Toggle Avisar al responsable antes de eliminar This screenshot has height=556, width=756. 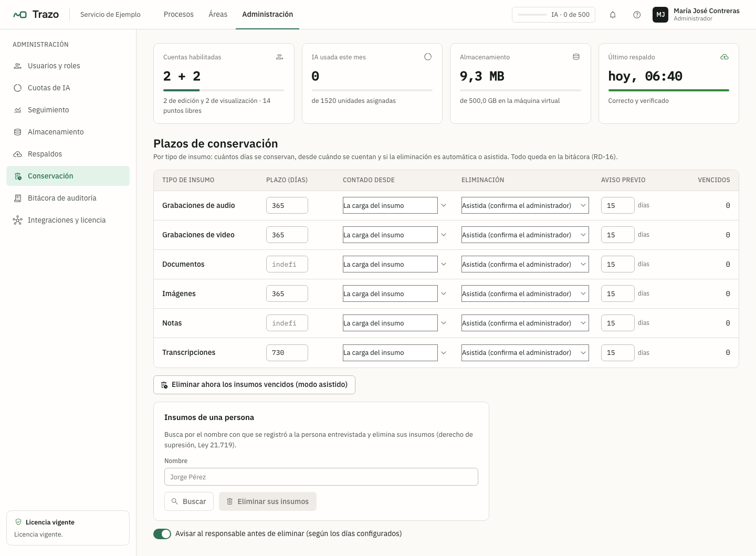tap(162, 534)
